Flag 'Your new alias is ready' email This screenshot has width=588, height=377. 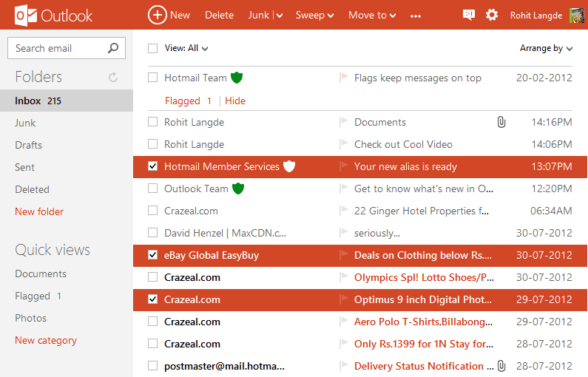[343, 166]
